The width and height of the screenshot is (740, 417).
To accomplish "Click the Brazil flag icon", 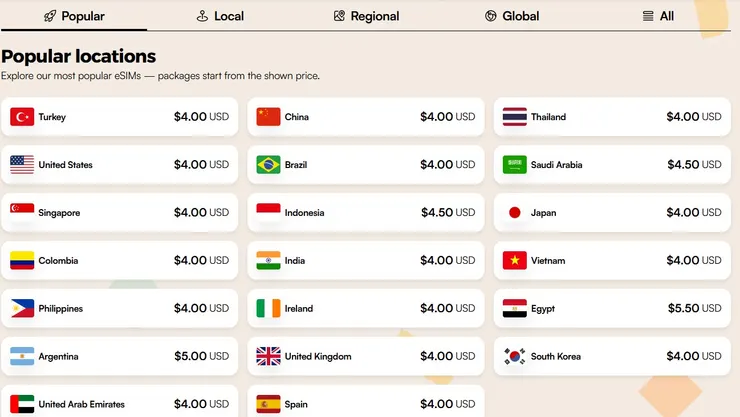I will (268, 165).
